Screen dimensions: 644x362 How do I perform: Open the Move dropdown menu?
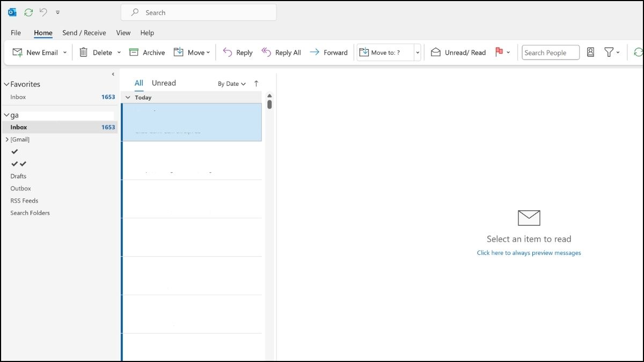pyautogui.click(x=192, y=53)
